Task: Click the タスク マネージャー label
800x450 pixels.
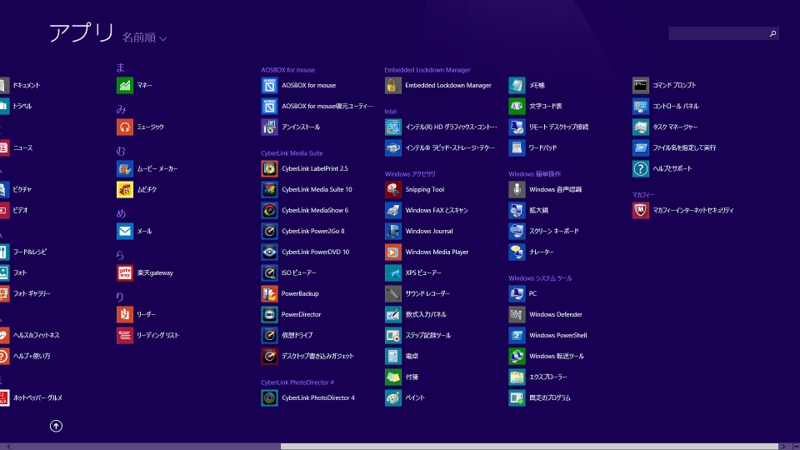Action: tap(674, 127)
